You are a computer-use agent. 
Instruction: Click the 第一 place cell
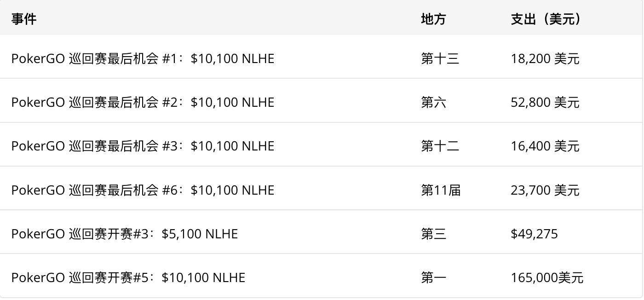433,277
